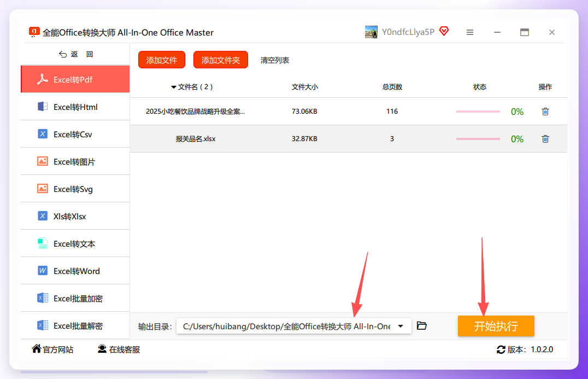Click 0% status of 报关品名.xlsx row
Viewport: 588px width, 379px height.
pos(517,139)
